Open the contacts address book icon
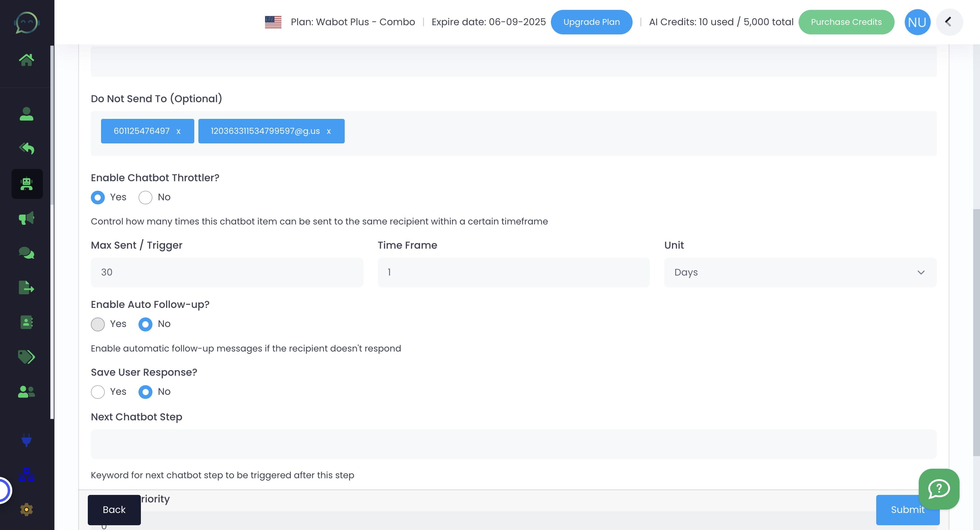 click(27, 322)
